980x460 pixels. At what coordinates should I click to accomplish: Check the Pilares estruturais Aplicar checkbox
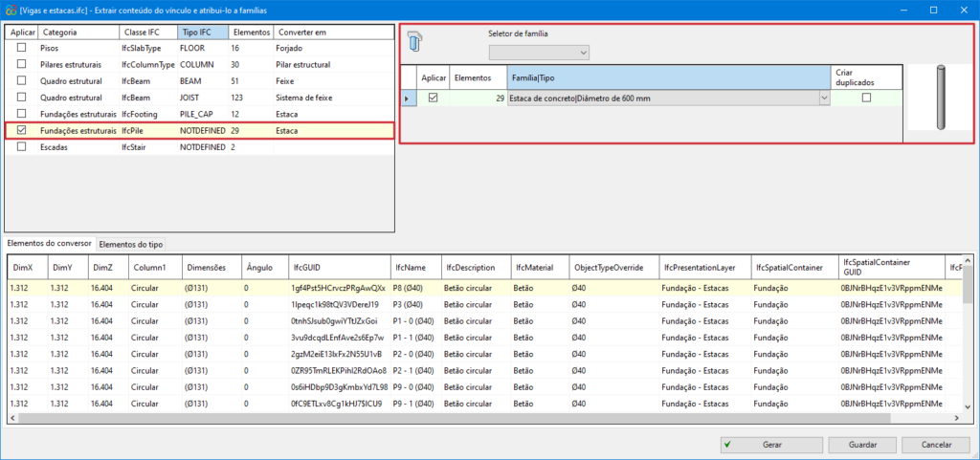pyautogui.click(x=22, y=64)
